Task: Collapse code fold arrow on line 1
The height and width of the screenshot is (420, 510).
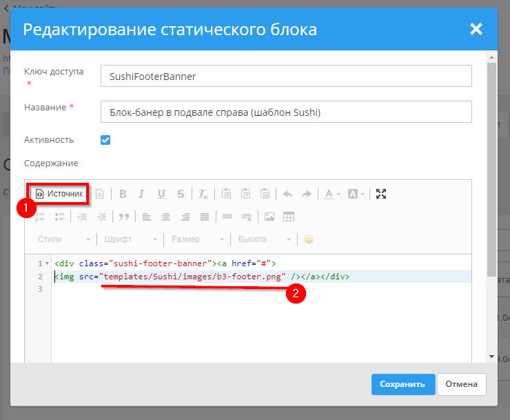Action: click(x=47, y=263)
